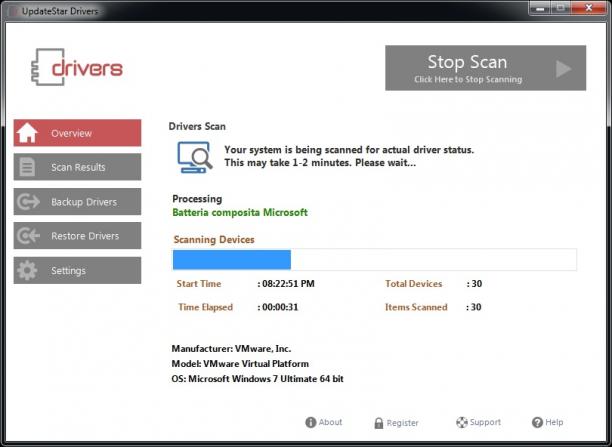612x447 pixels.
Task: Open the Settings label
Action: point(68,271)
